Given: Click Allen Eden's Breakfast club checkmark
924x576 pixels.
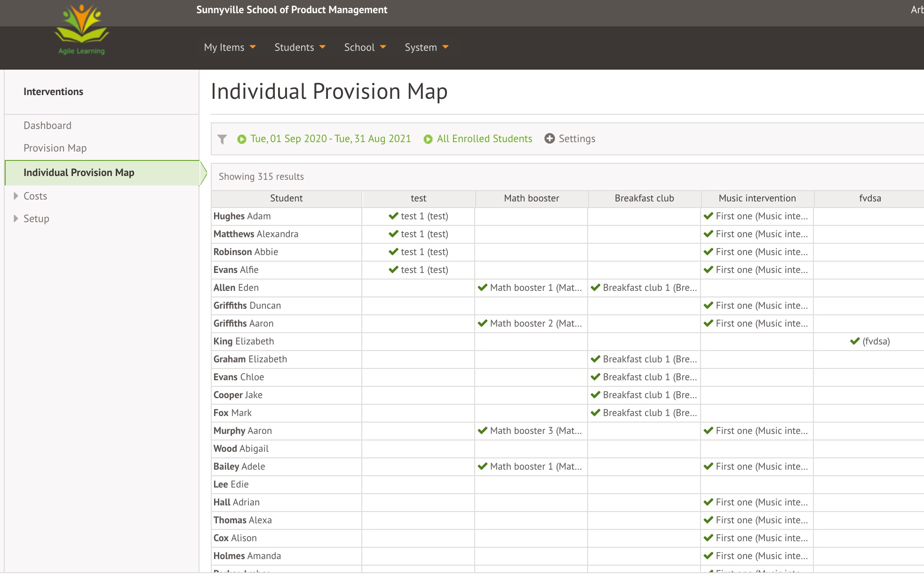Looking at the screenshot, I should coord(596,288).
